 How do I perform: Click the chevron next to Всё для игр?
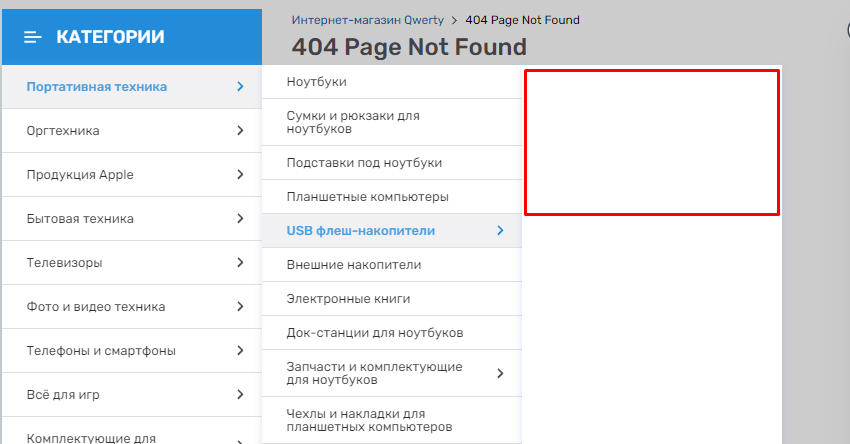(x=240, y=395)
